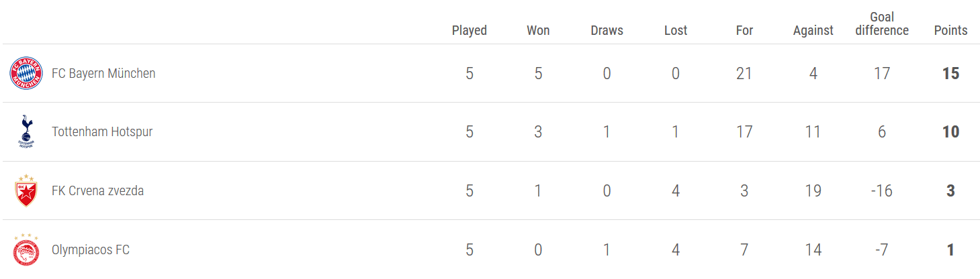Click the FC Bayern München club crest
This screenshot has width=980, height=279.
pyautogui.click(x=26, y=74)
